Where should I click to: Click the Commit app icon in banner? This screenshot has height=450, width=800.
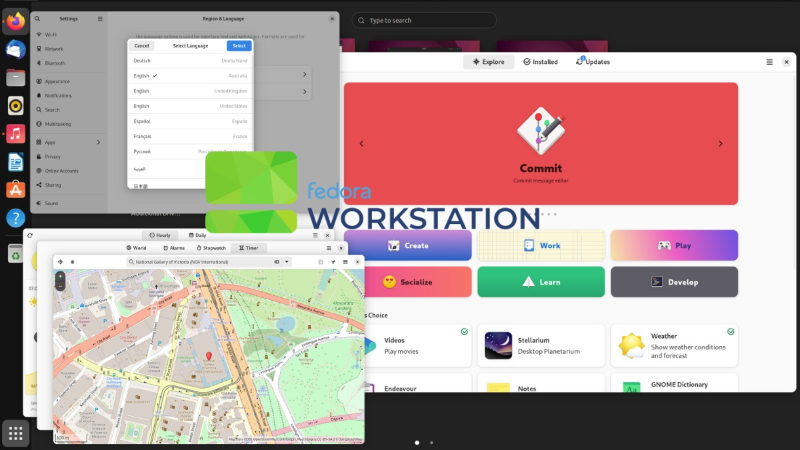[x=541, y=131]
